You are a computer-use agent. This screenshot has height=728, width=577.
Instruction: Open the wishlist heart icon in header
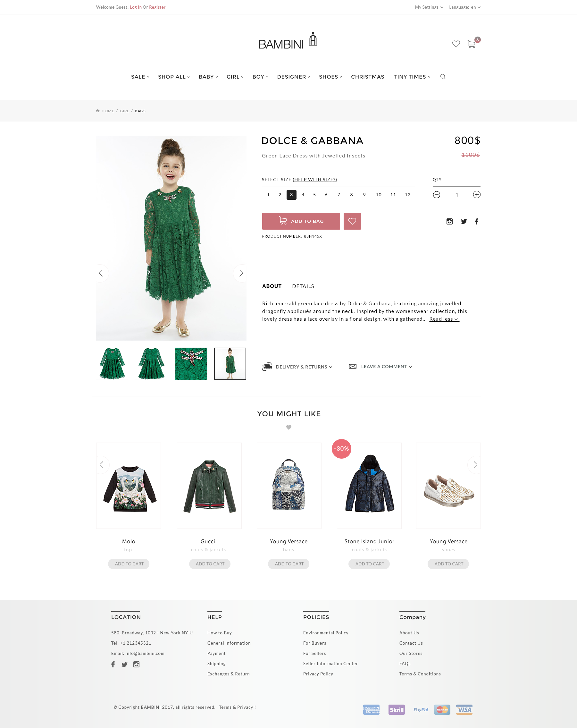pos(456,44)
